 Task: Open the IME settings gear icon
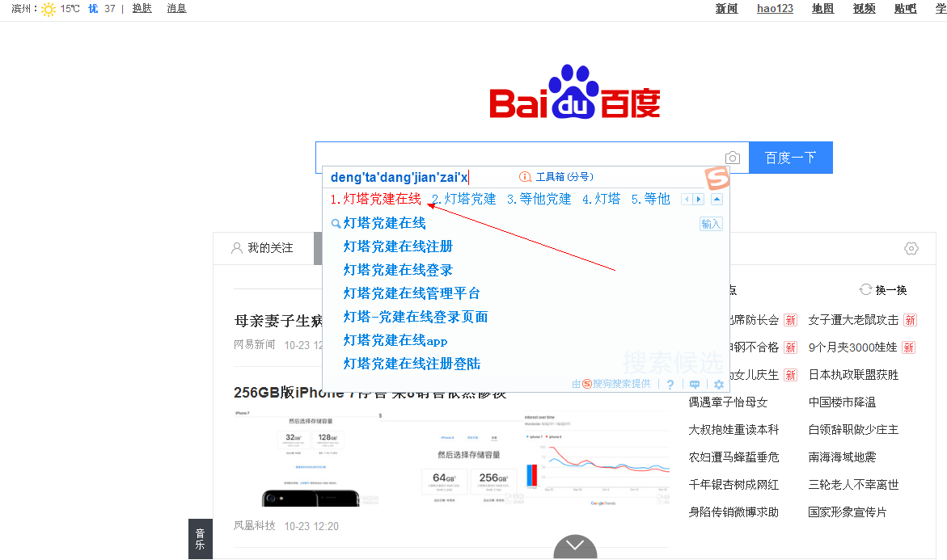[718, 385]
